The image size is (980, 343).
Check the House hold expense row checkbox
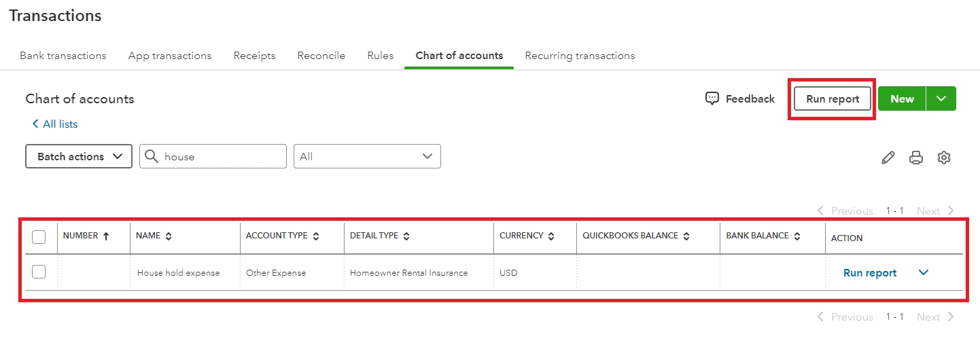(x=39, y=272)
